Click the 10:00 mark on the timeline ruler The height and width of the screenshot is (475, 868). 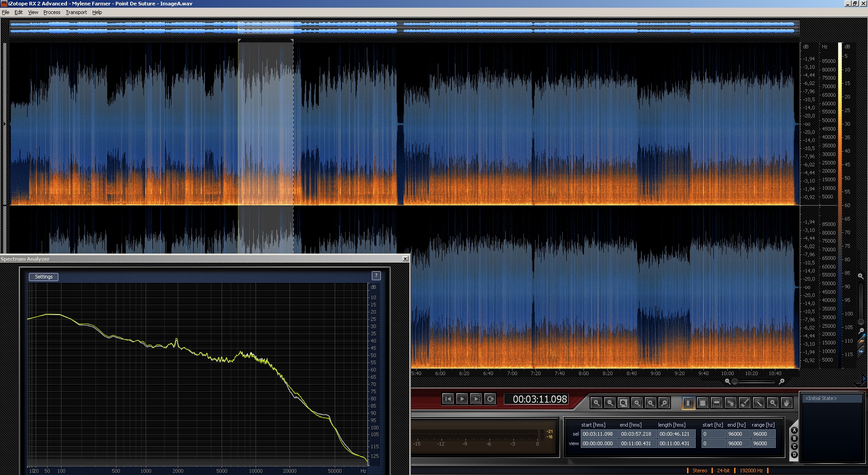pyautogui.click(x=727, y=373)
